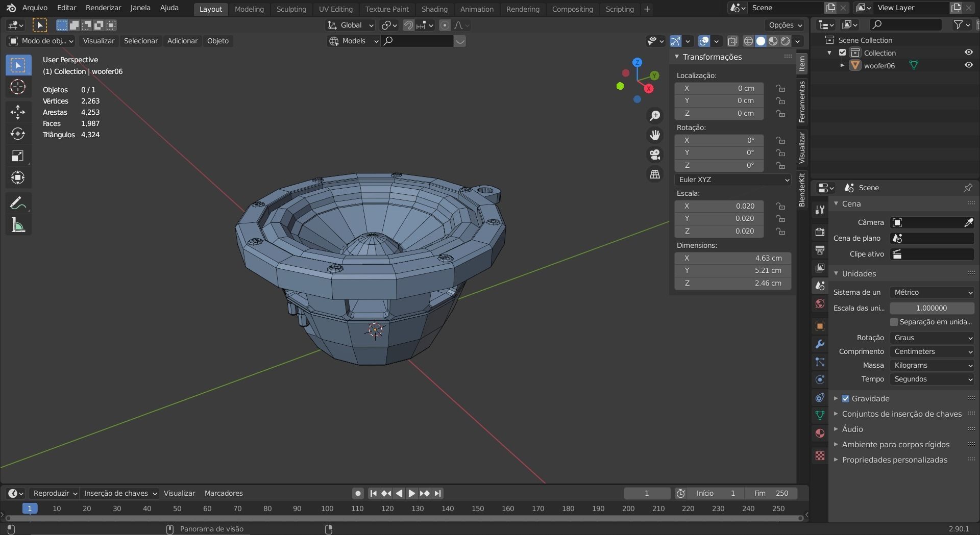Screen dimensions: 980x535
Task: Open the Texture properties tab icon
Action: 820,456
